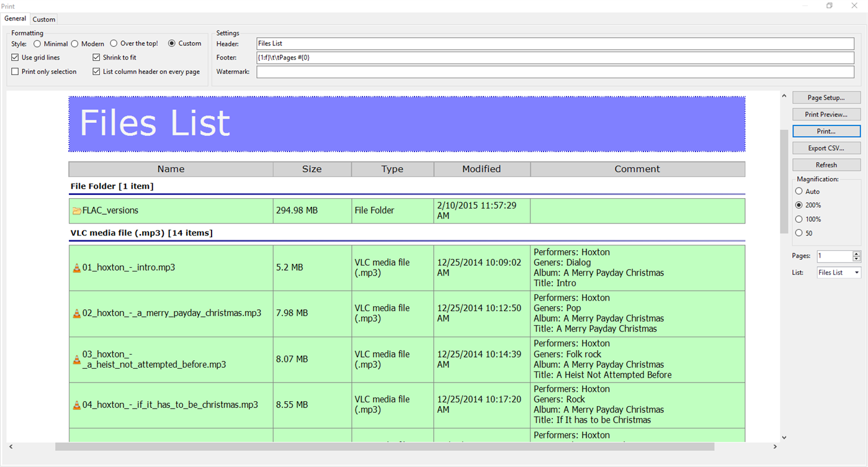Click the Export CSV button
The height and width of the screenshot is (467, 868).
pos(826,148)
